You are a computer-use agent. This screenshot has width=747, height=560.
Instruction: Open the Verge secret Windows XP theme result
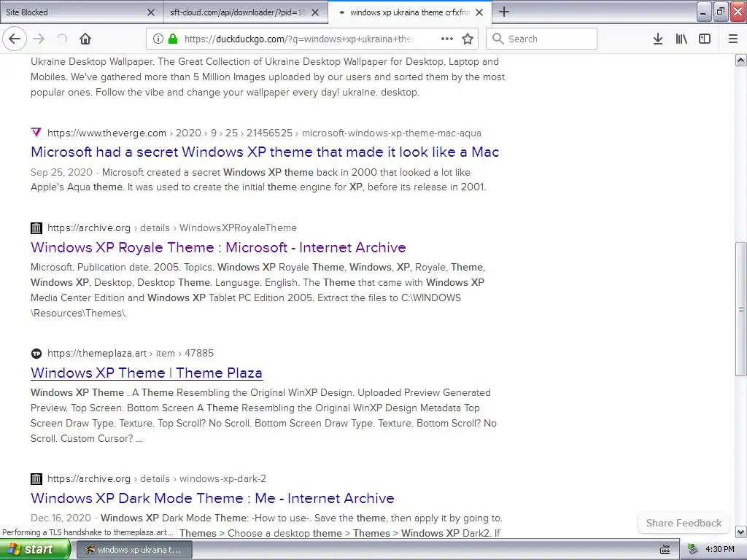click(265, 152)
